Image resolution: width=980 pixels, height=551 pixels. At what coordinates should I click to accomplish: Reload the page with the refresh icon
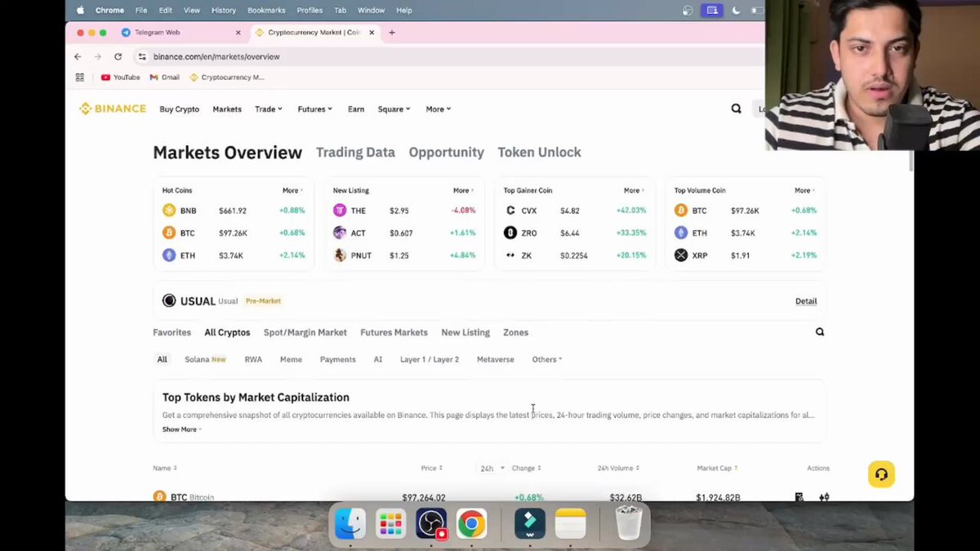pos(118,56)
